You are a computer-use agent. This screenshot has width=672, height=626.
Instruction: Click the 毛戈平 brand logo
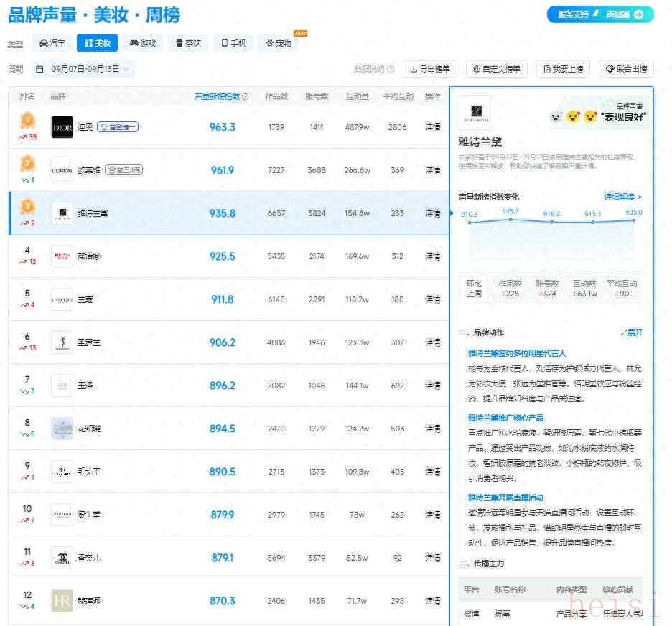coord(62,472)
